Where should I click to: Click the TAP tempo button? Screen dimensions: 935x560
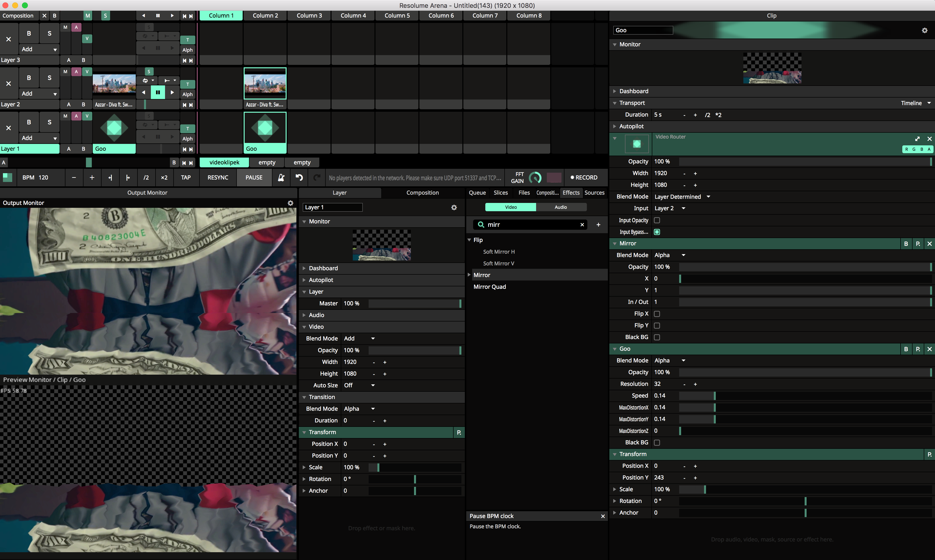(186, 177)
